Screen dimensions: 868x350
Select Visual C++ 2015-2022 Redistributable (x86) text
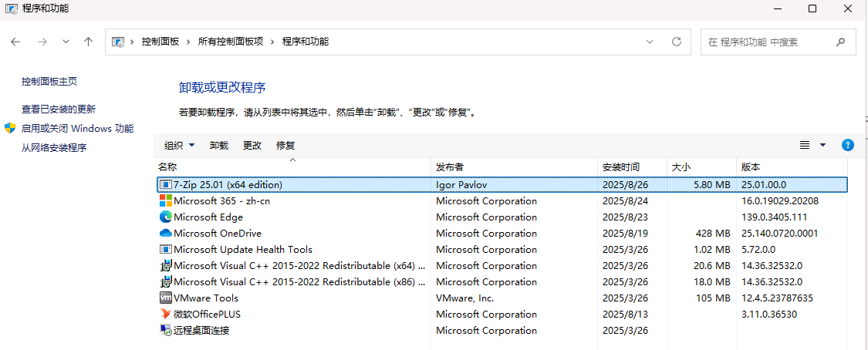299,281
